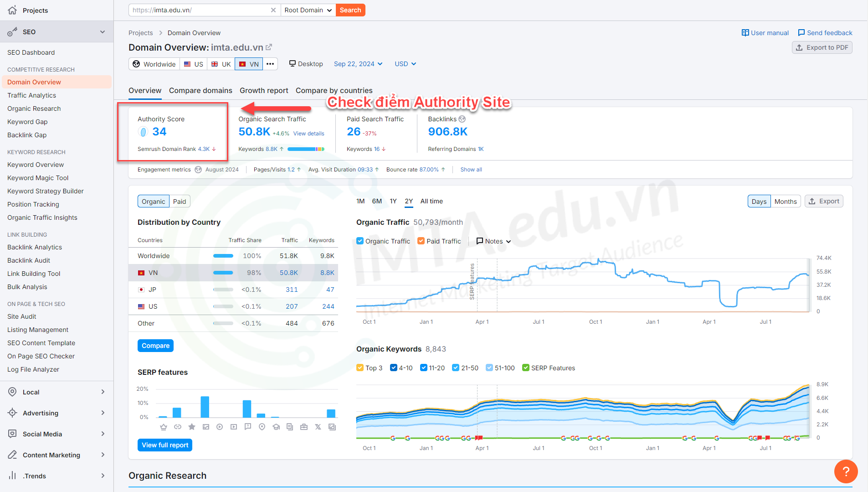Image resolution: width=868 pixels, height=492 pixels.
Task: Open the orange help question mark button
Action: [846, 471]
